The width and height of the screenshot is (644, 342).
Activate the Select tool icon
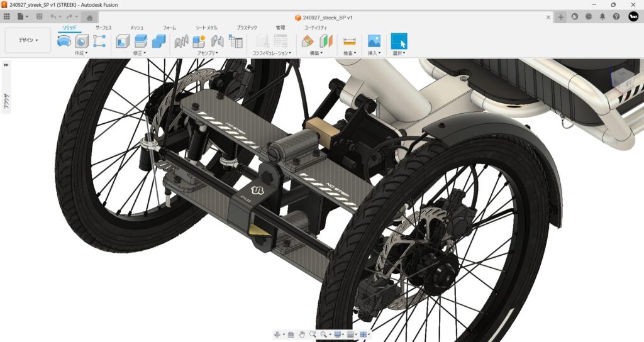point(399,41)
